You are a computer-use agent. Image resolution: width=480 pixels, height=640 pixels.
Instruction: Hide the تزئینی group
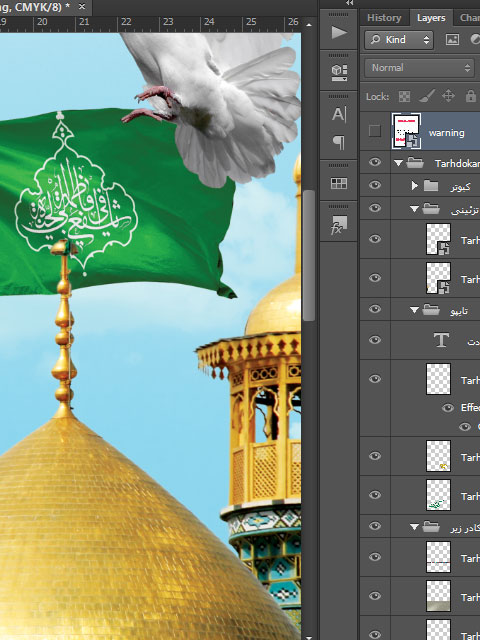pyautogui.click(x=375, y=208)
